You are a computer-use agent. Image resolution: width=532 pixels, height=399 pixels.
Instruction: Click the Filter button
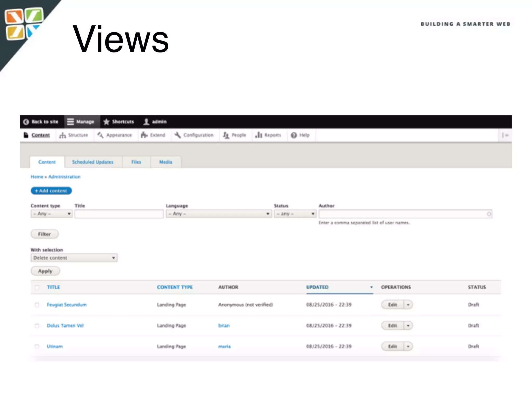coord(44,234)
